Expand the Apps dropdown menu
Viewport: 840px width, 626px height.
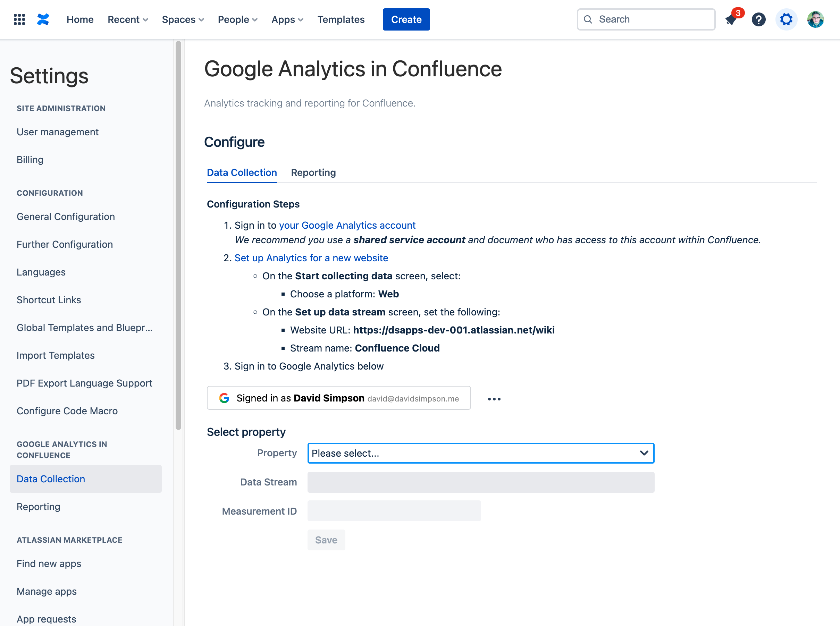pos(287,19)
